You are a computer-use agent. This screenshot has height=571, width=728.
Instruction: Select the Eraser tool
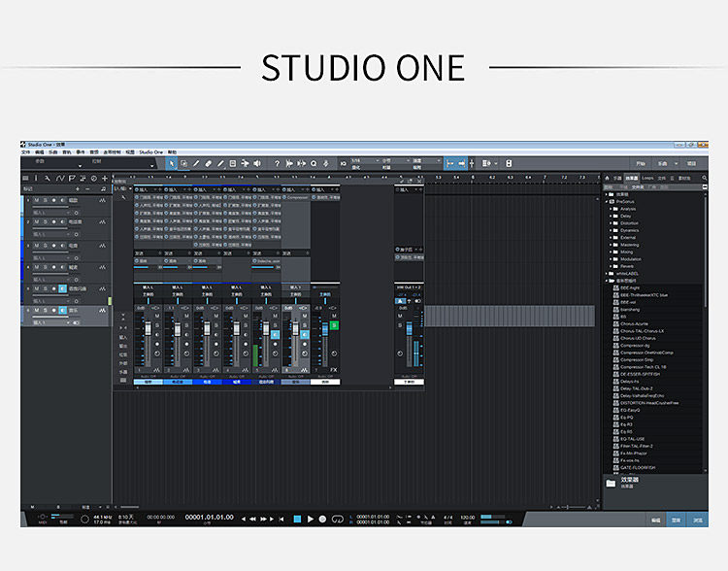click(x=209, y=163)
